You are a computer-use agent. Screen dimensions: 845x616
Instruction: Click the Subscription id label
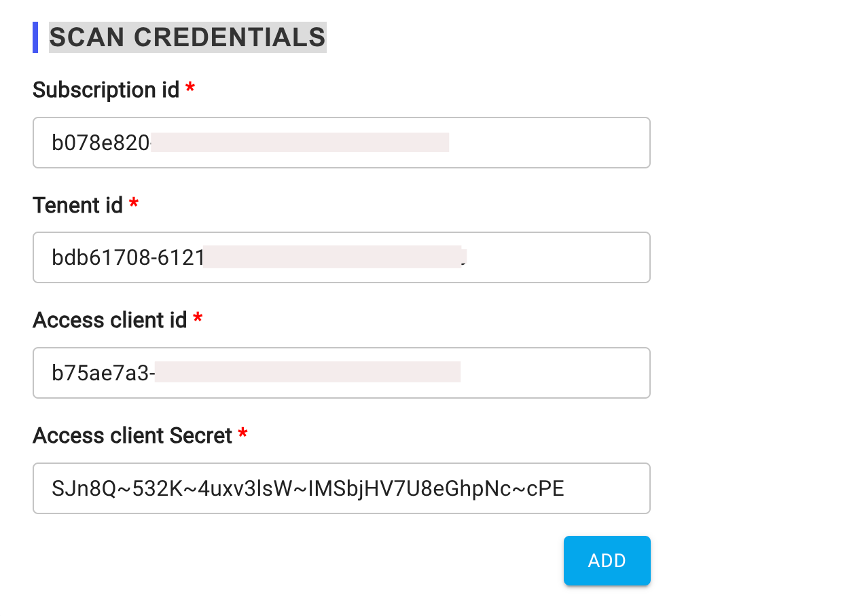(x=106, y=90)
